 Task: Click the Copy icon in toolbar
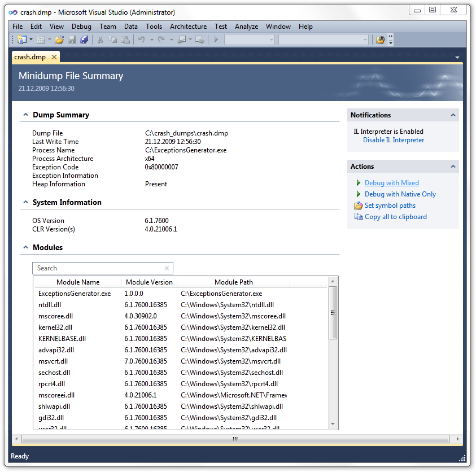click(112, 40)
